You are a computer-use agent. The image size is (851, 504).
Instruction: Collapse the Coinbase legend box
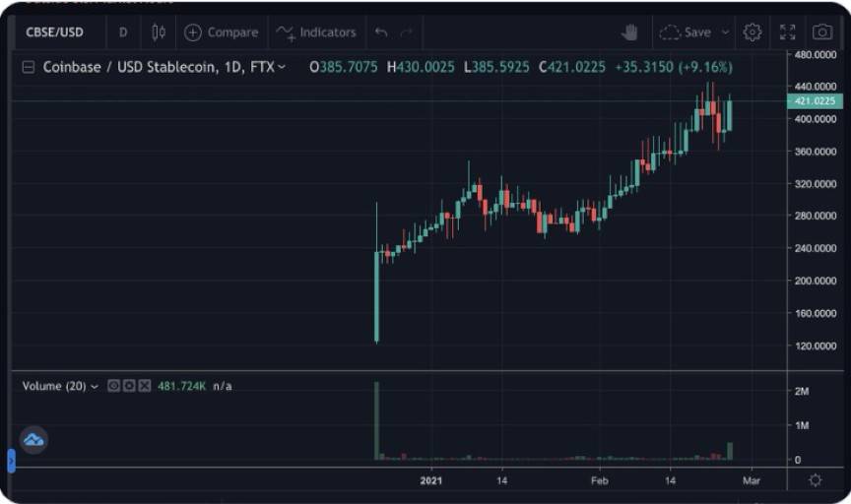[29, 67]
